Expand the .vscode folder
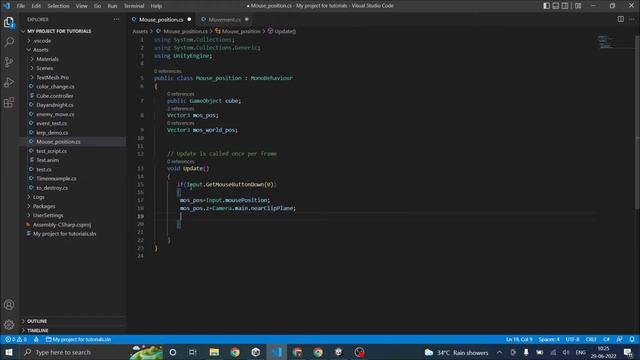Image resolution: width=640 pixels, height=360 pixels. click(40, 41)
